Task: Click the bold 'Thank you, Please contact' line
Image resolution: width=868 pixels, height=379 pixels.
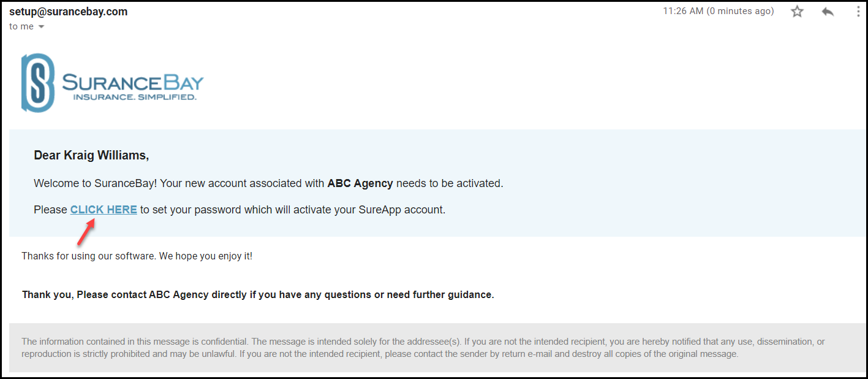Action: pyautogui.click(x=258, y=295)
